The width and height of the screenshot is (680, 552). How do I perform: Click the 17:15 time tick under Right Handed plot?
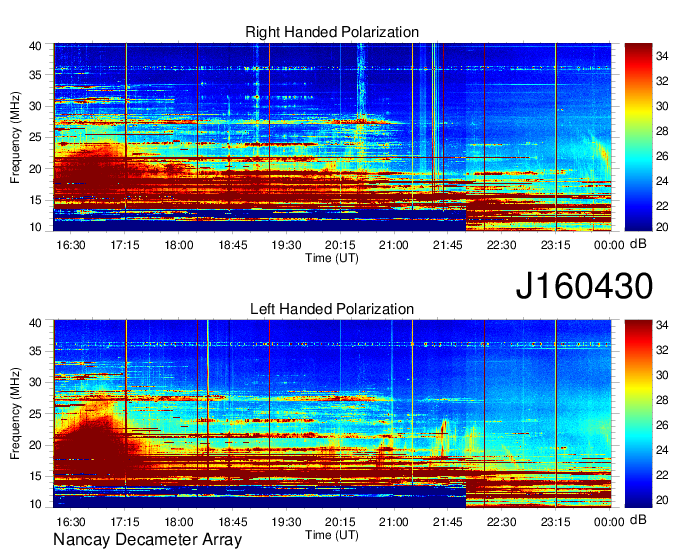pyautogui.click(x=125, y=245)
